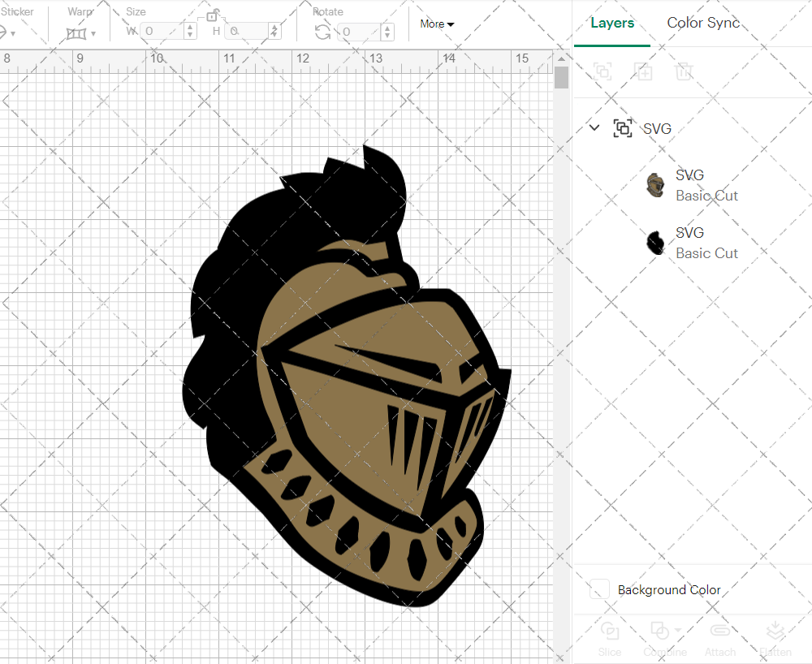
Task: Click the height auto-sync lightning toggle
Action: pos(274,31)
